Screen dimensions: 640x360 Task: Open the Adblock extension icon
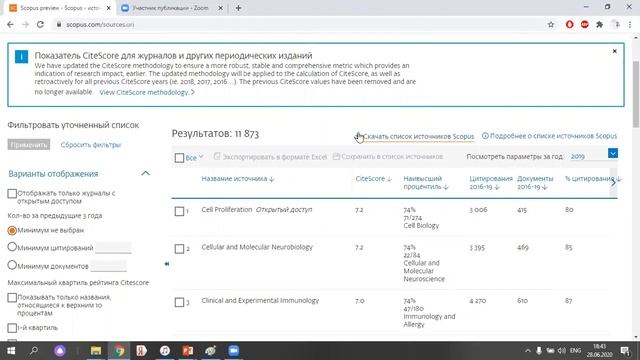click(x=584, y=24)
